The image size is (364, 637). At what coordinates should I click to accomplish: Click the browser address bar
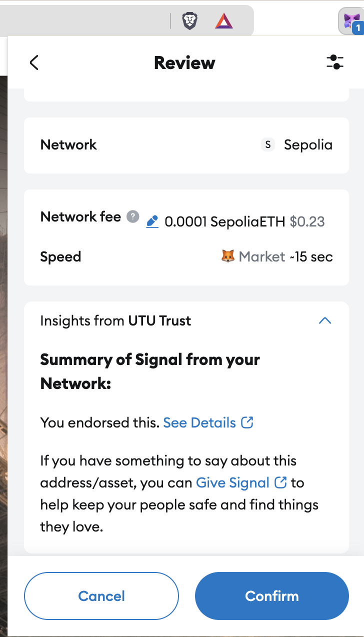(85, 21)
